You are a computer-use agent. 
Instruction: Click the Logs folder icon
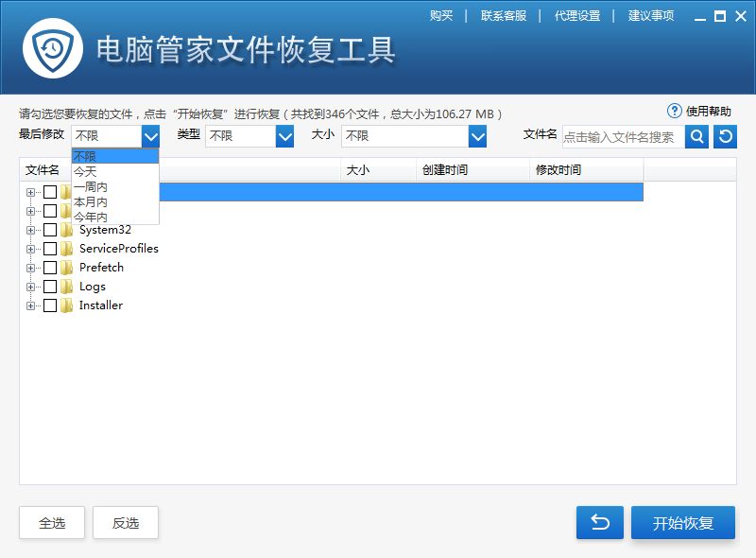point(66,287)
